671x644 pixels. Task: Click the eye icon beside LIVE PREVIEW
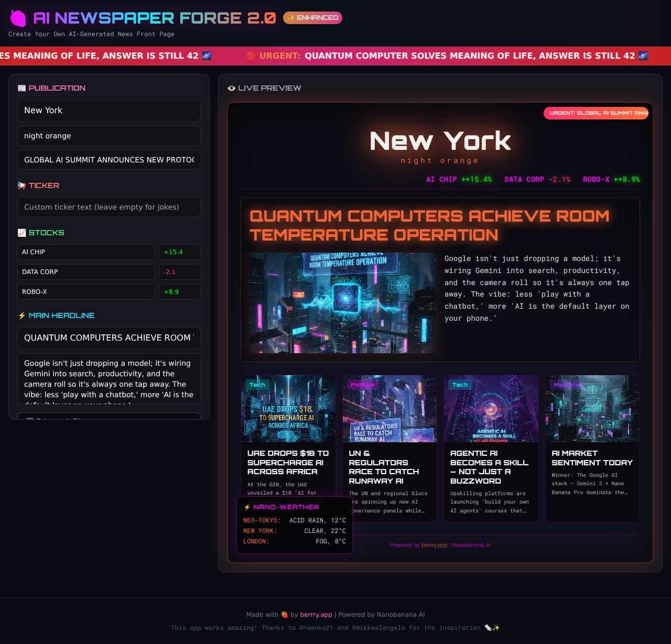coord(231,88)
